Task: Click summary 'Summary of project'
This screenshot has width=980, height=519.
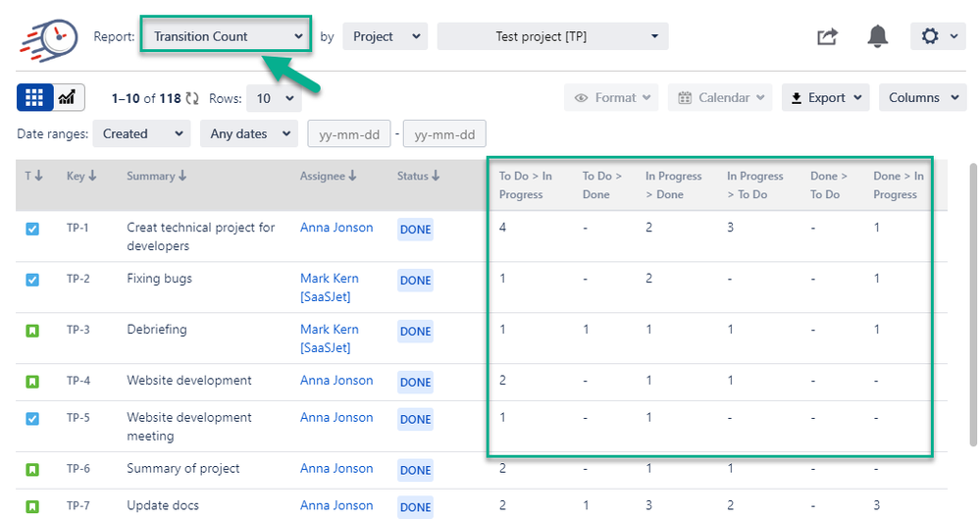Action: (183, 468)
